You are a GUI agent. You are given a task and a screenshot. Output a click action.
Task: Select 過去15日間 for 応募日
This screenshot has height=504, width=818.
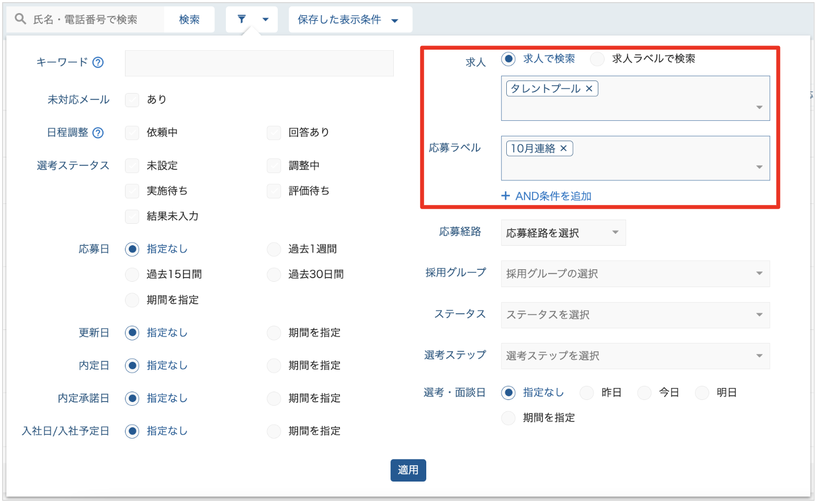(132, 274)
